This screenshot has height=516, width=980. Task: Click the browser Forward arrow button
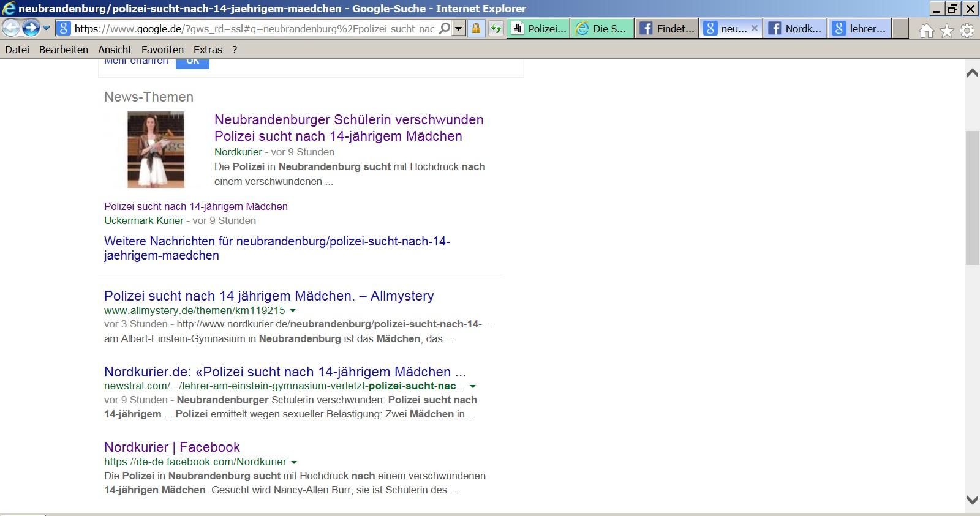click(x=31, y=28)
